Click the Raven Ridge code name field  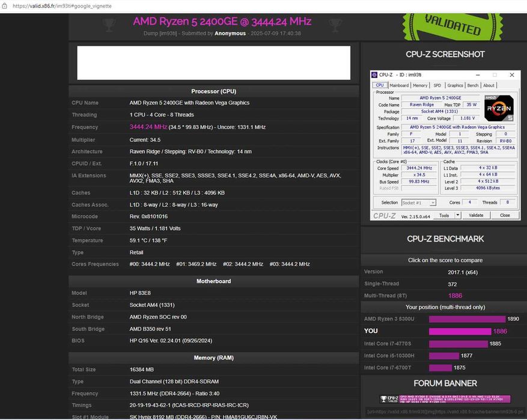coord(421,105)
